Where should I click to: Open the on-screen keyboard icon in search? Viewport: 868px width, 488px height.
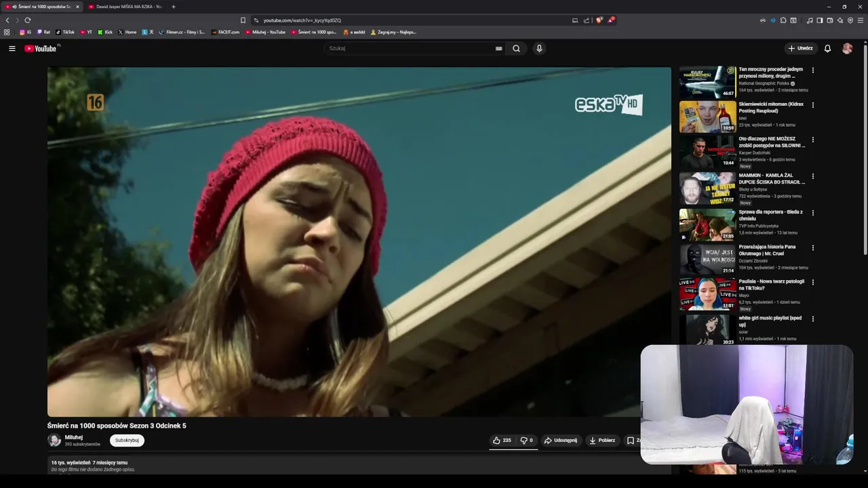coord(498,48)
